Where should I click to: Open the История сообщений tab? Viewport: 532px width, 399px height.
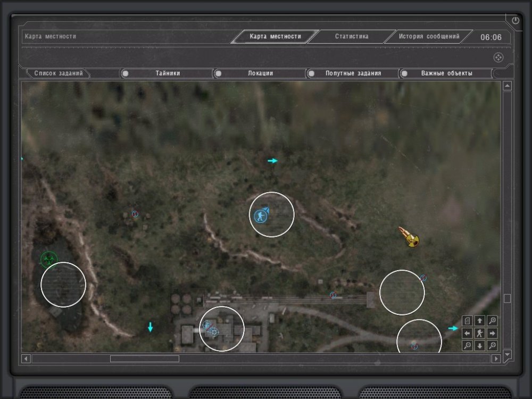(x=429, y=37)
